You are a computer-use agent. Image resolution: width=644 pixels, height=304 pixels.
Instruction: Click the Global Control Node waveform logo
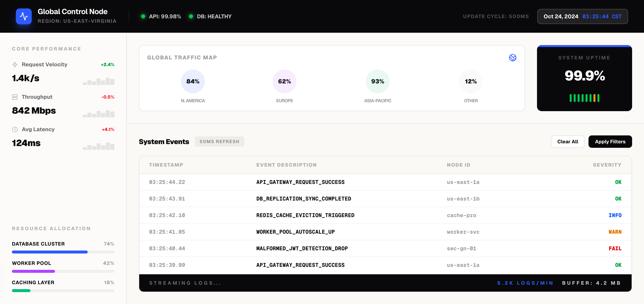pyautogui.click(x=24, y=16)
